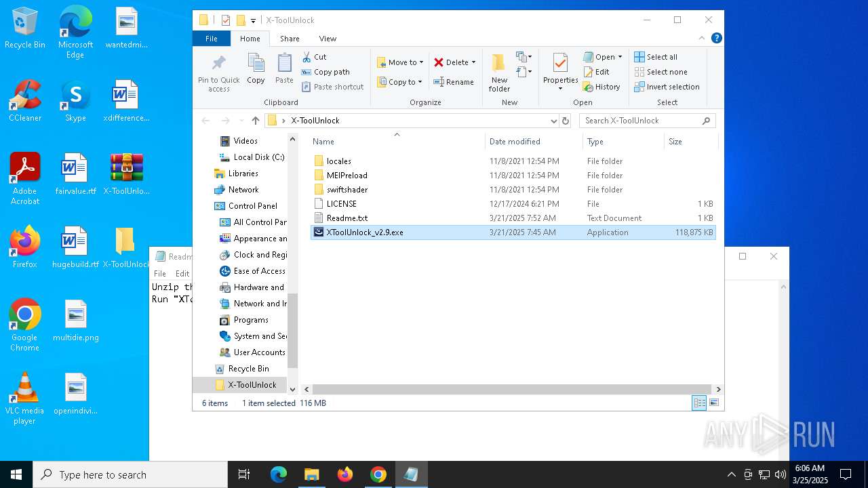Open the File ribbon menu
This screenshot has height=488, width=868.
pos(212,39)
